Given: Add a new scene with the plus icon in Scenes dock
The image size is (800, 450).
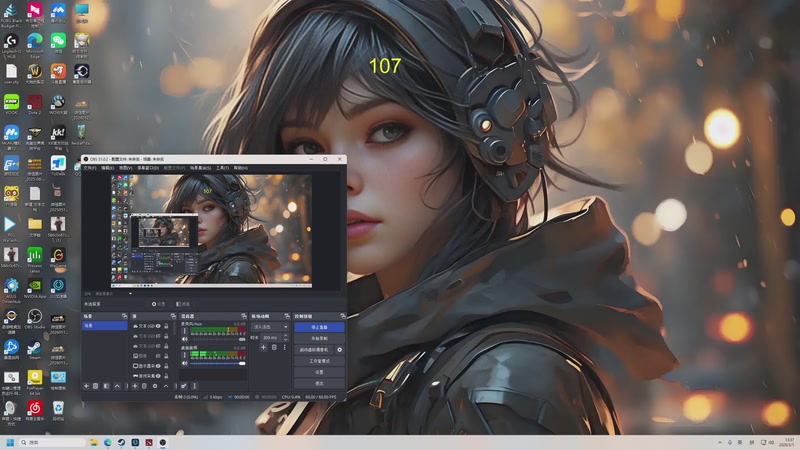Looking at the screenshot, I should coord(86,386).
